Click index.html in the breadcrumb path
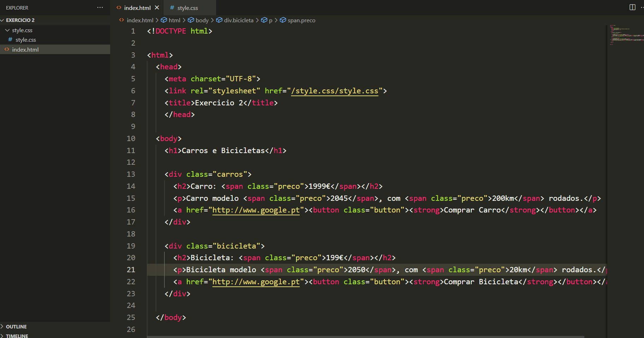The width and height of the screenshot is (644, 338). pyautogui.click(x=140, y=21)
